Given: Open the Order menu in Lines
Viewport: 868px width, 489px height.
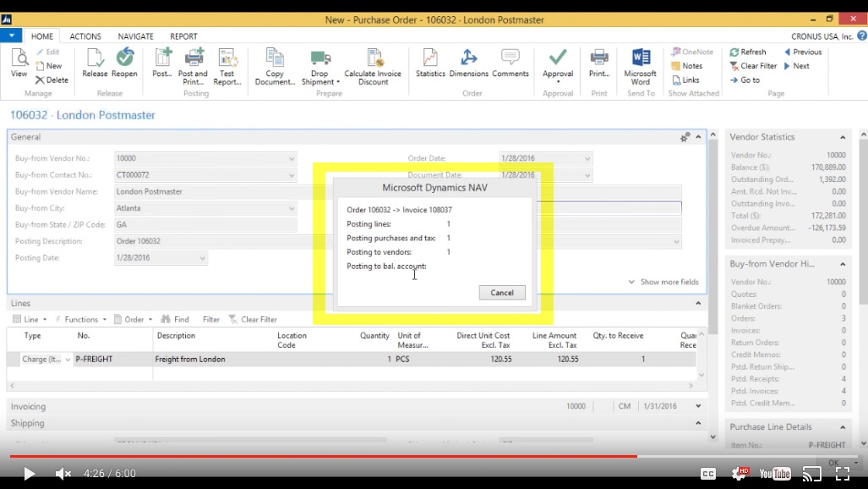Looking at the screenshot, I should tap(133, 319).
